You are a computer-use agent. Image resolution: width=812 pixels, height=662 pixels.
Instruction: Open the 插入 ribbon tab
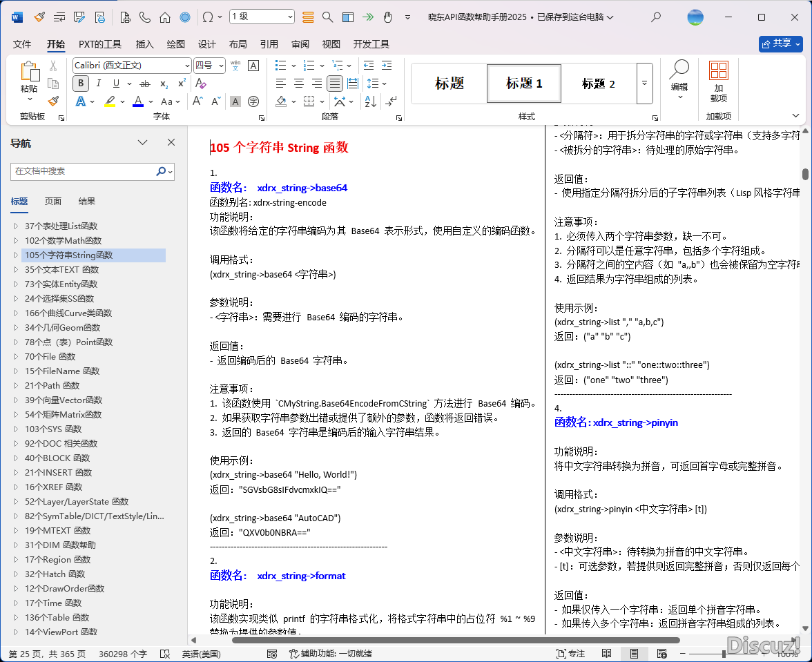[145, 44]
